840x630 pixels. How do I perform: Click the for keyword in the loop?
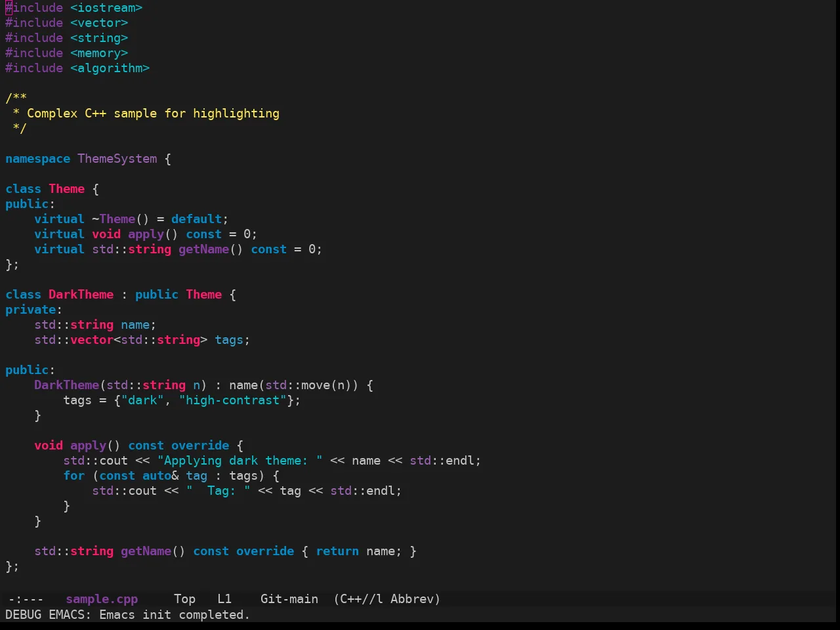coord(74,476)
